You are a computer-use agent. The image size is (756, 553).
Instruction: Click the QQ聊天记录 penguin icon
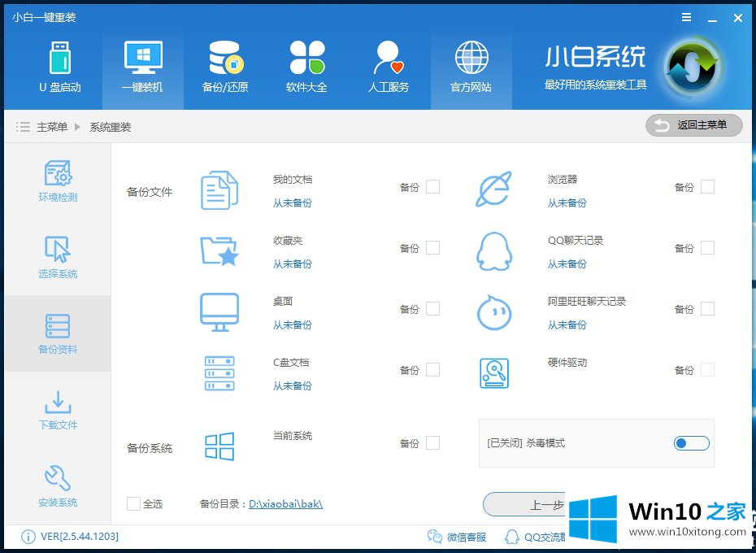493,251
